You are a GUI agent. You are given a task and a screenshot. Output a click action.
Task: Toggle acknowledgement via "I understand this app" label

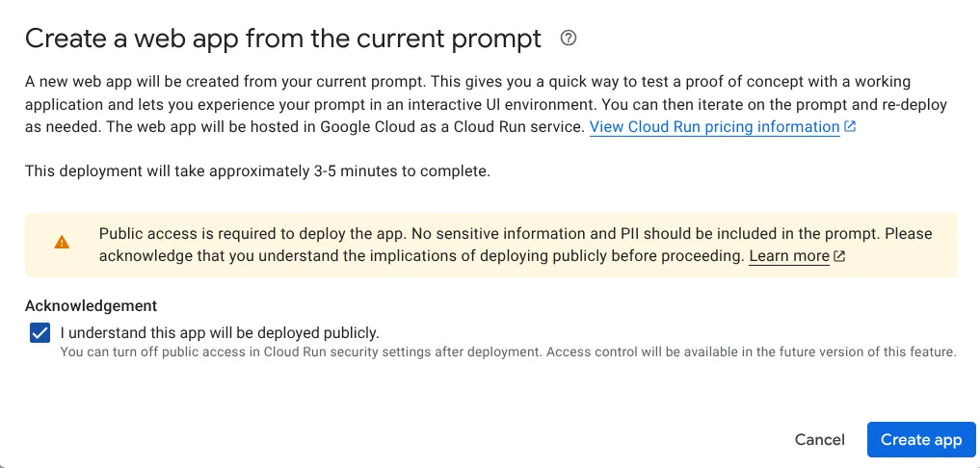tap(220, 332)
